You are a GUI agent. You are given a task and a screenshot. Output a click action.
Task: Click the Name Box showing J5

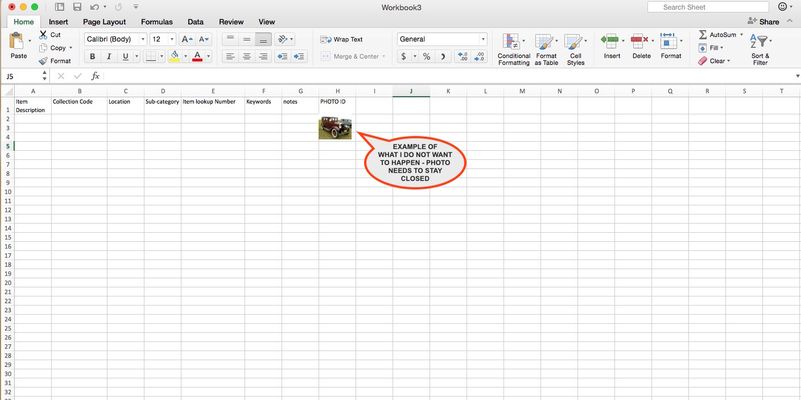click(x=22, y=76)
